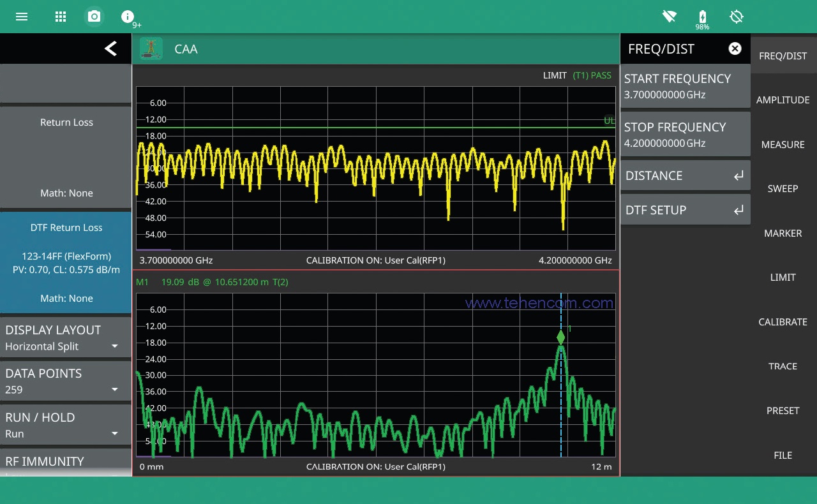Close the FREQ/DIST panel
The width and height of the screenshot is (817, 504).
pyautogui.click(x=735, y=48)
